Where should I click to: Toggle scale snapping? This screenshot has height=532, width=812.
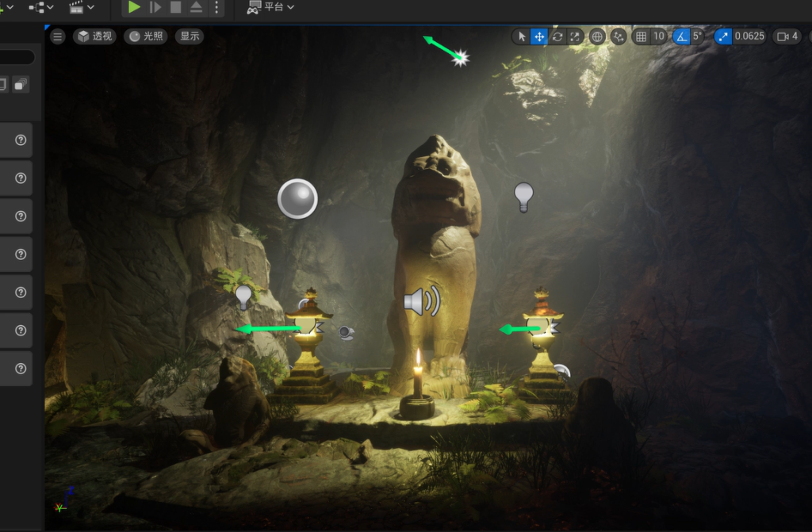click(723, 36)
